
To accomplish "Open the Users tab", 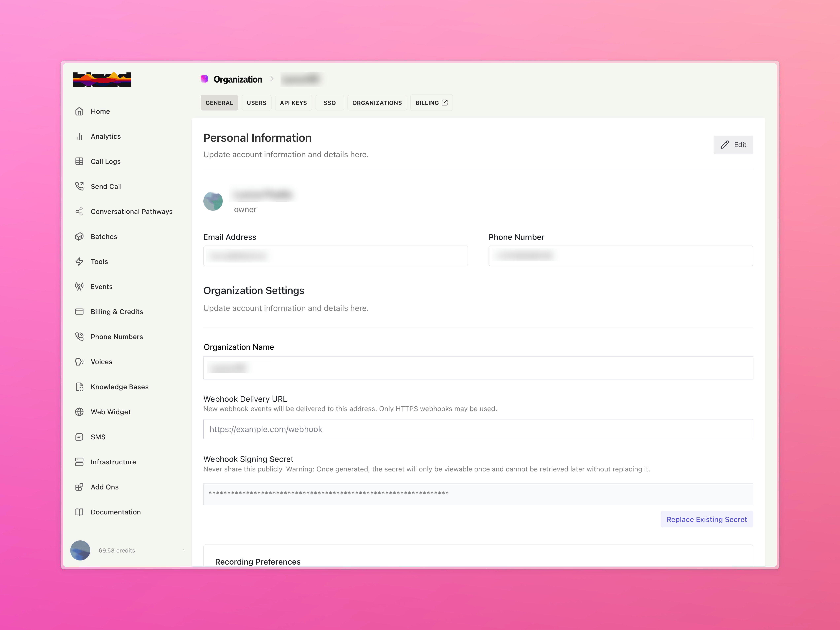I will pyautogui.click(x=257, y=103).
